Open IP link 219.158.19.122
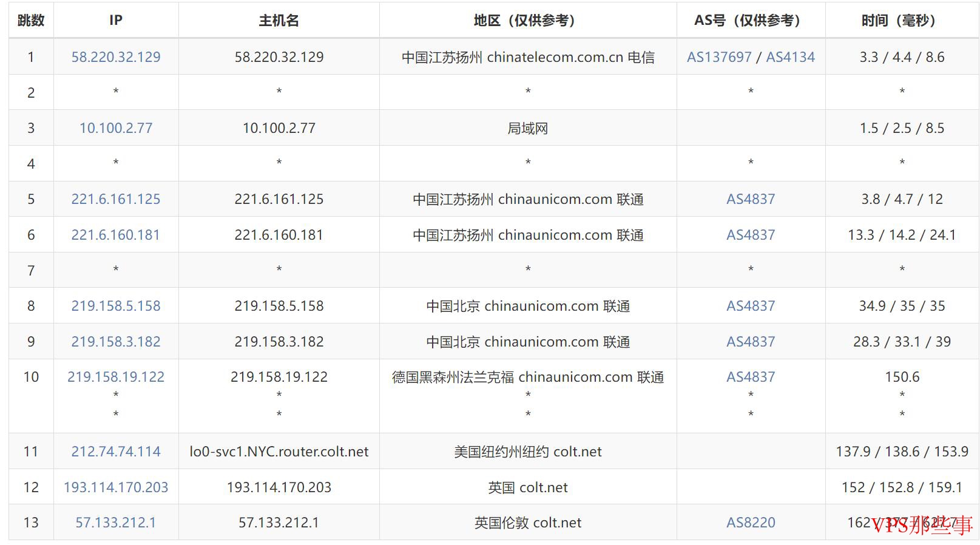Screen dimensions: 980x545 pos(116,377)
